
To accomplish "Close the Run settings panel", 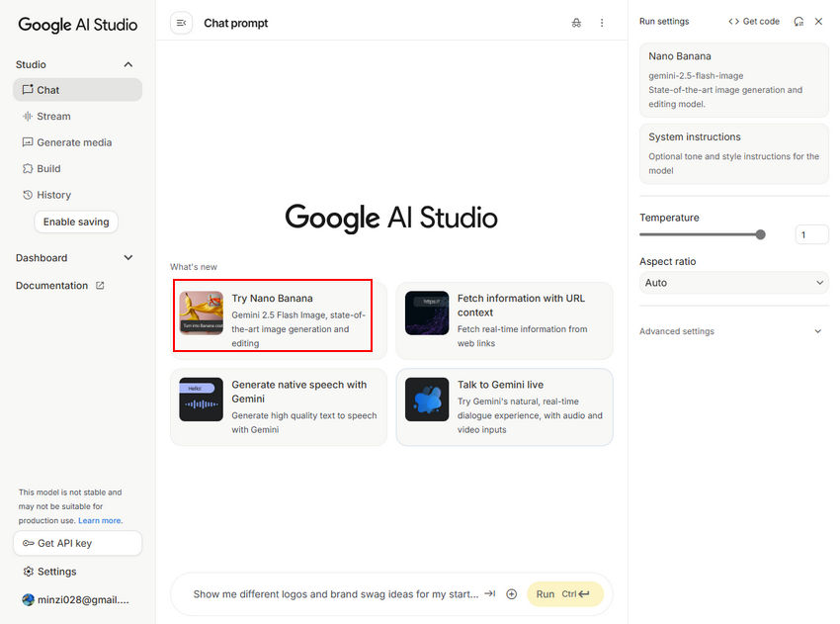I will [818, 22].
